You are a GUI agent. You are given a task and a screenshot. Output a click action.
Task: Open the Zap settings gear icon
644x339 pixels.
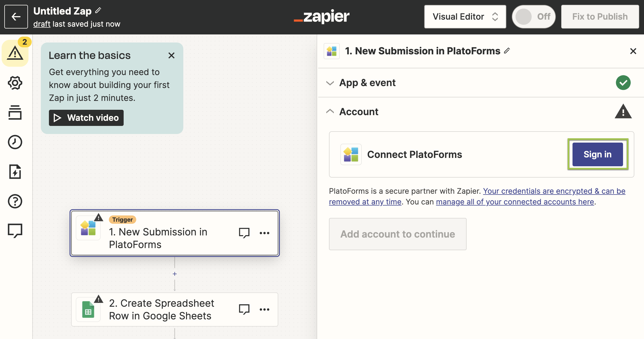tap(15, 83)
